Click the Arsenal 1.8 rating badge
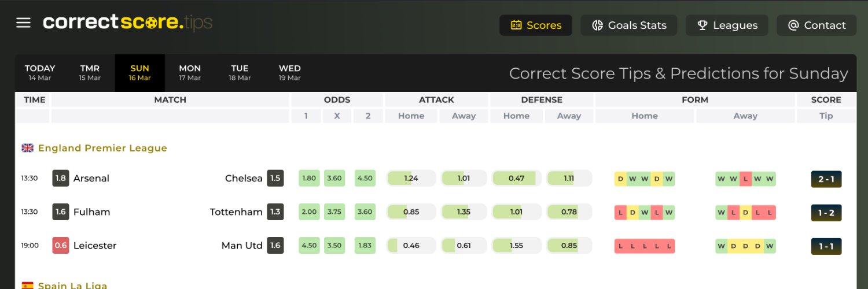Screen dimensions: 868x289 (x=60, y=178)
